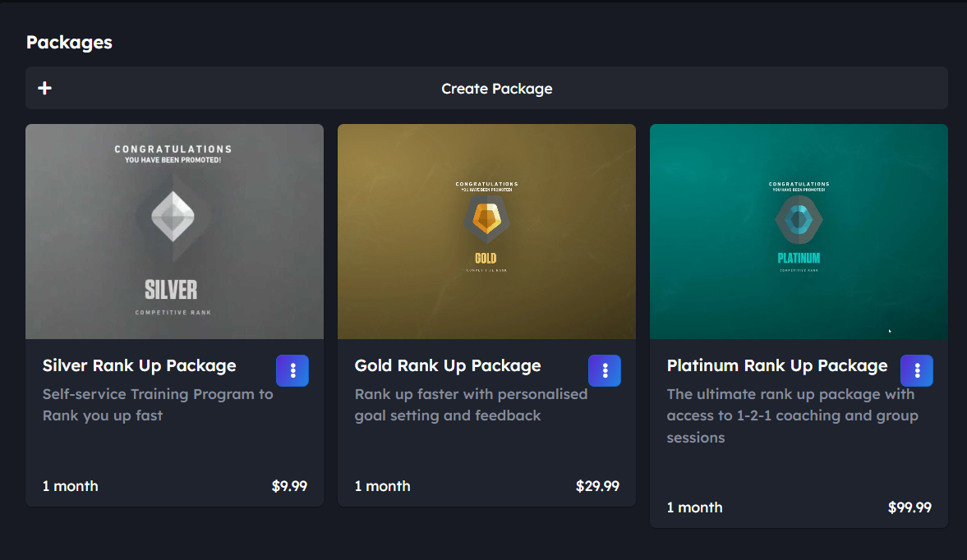Open the Platinum Rank Up Package title
The width and height of the screenshot is (967, 560).
[777, 365]
